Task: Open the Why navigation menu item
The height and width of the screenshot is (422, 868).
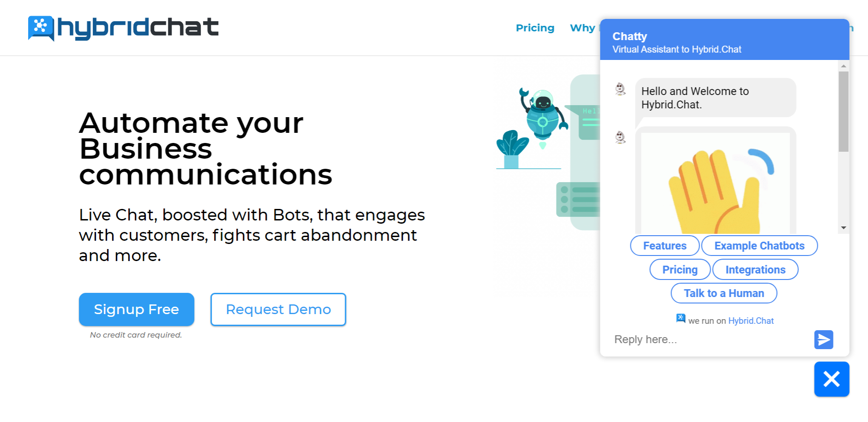Action: coord(582,28)
